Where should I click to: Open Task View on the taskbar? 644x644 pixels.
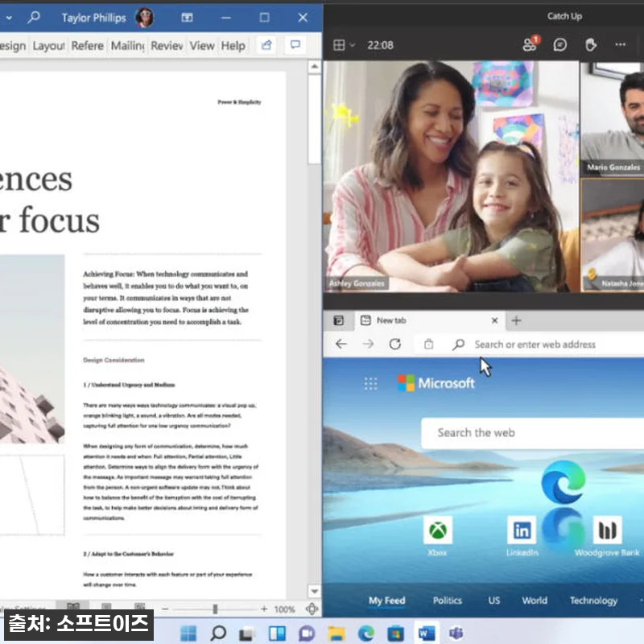tap(247, 633)
